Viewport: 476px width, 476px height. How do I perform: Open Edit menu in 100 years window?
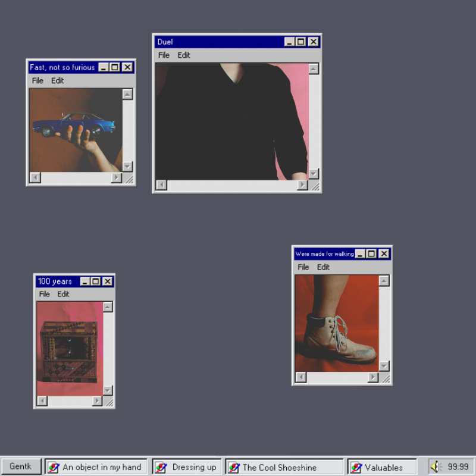click(x=63, y=294)
